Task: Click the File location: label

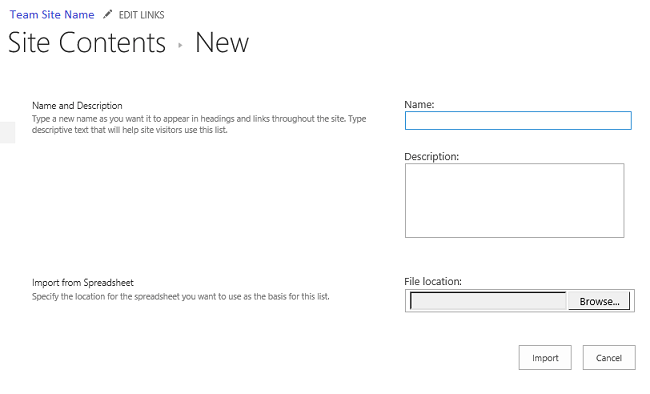Action: 433,281
